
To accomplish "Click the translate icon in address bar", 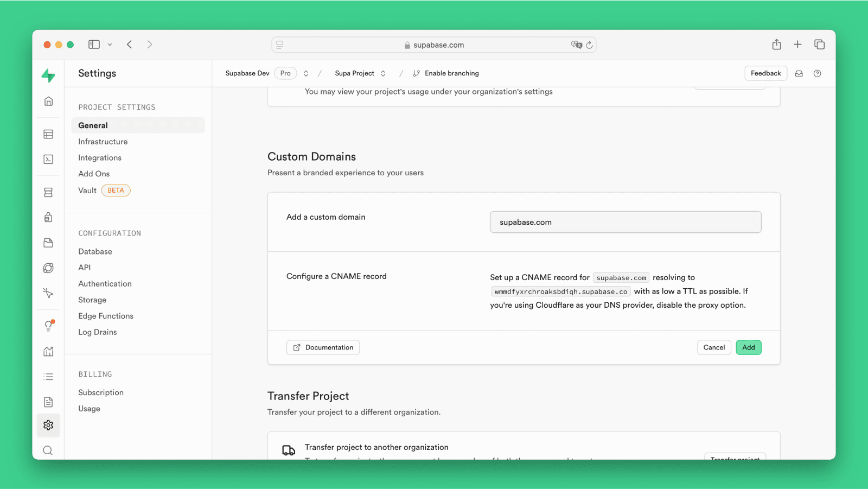I will [576, 45].
